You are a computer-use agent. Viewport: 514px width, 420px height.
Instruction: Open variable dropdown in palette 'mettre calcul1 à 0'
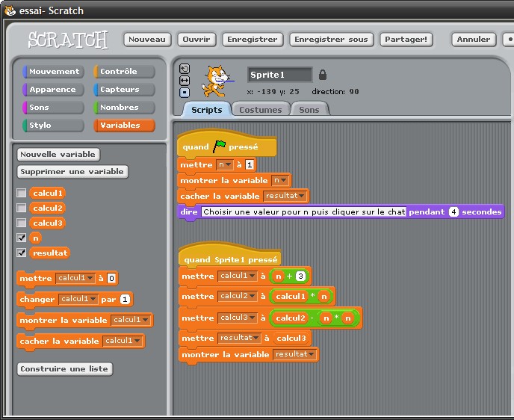(x=75, y=278)
